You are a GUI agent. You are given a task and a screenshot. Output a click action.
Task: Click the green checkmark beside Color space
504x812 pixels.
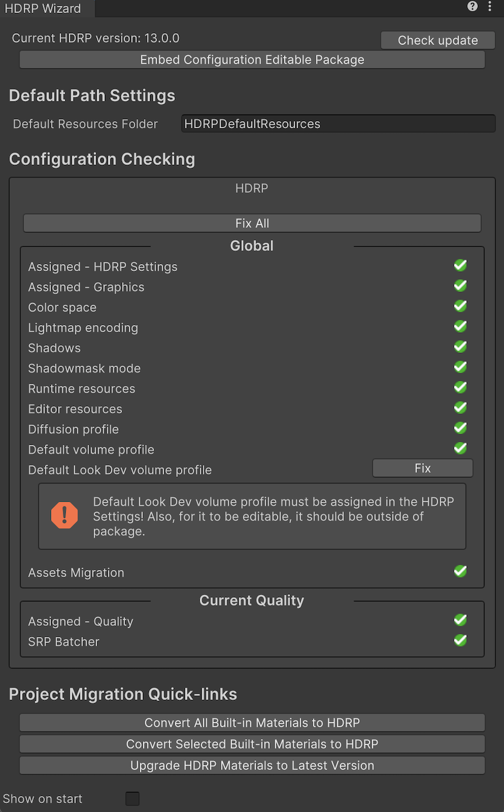[x=460, y=306]
